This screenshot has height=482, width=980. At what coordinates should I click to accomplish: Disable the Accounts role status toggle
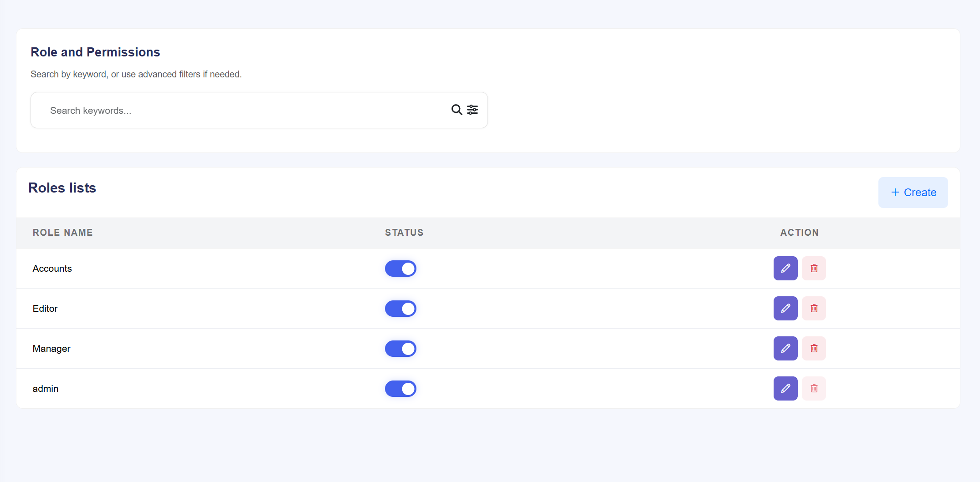[400, 268]
